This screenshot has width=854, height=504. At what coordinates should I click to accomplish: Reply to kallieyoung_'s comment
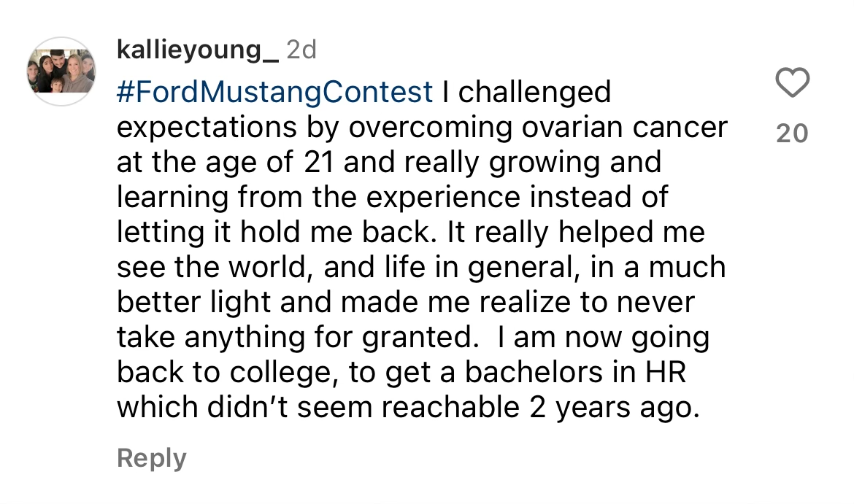point(151,458)
